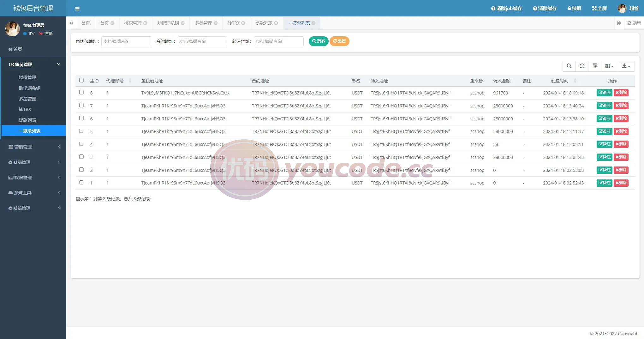Check the checkbox for row ID 1
This screenshot has height=339, width=644.
pyautogui.click(x=81, y=182)
